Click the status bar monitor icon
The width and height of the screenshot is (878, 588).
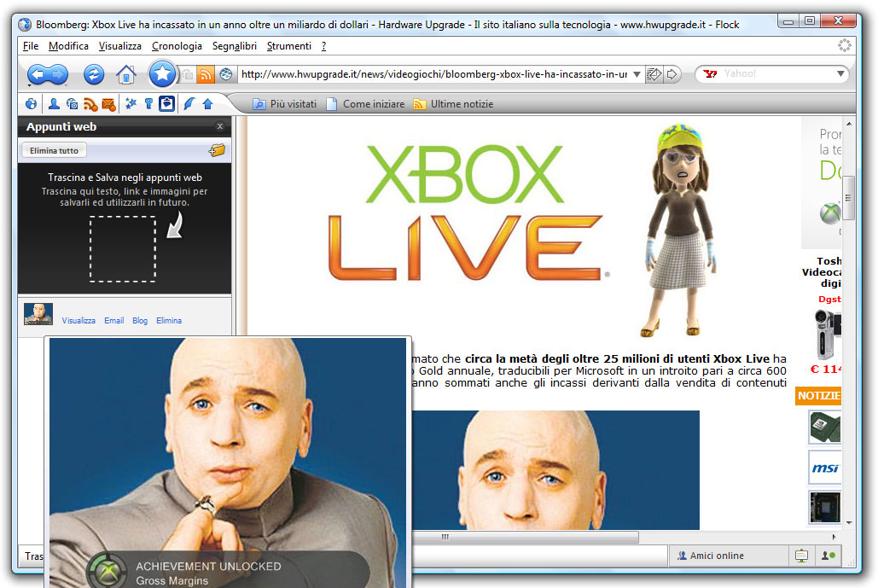(801, 556)
